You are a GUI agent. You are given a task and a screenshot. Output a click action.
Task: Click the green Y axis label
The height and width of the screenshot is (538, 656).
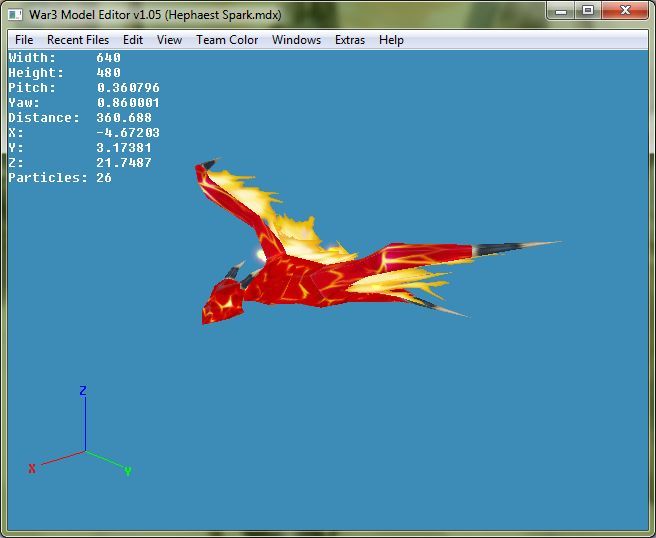click(x=128, y=471)
